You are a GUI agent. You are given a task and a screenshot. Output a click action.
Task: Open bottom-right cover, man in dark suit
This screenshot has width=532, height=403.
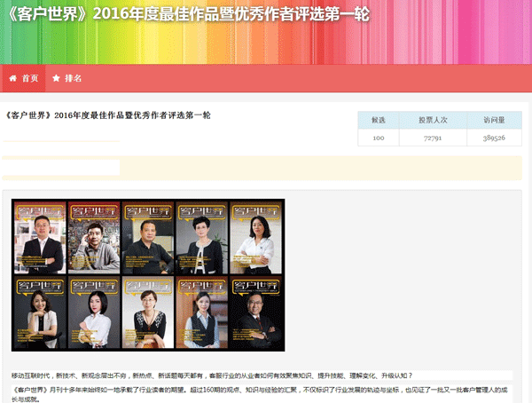point(256,312)
